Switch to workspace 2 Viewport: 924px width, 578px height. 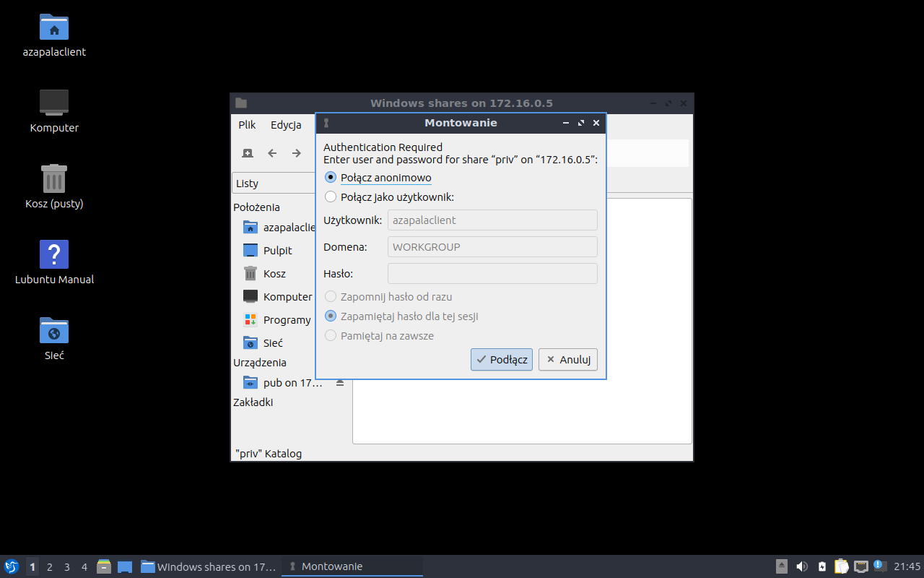tap(50, 566)
